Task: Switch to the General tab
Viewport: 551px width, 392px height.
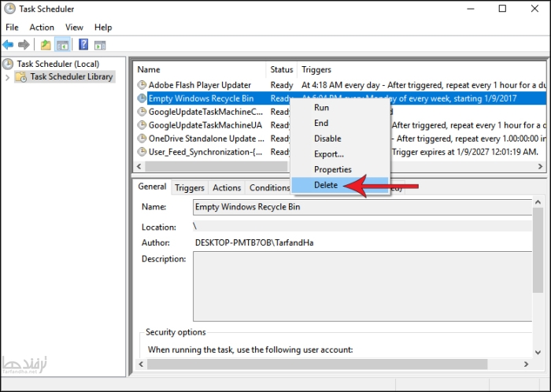Action: pos(152,187)
